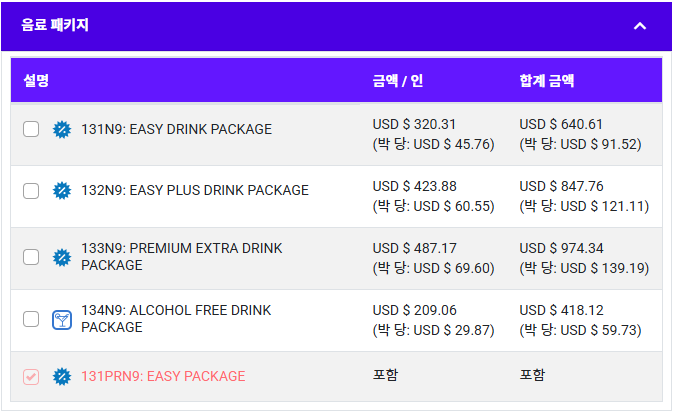This screenshot has width=674, height=412.
Task: Collapse the 음료 패키지 section with chevron
Action: click(x=640, y=26)
